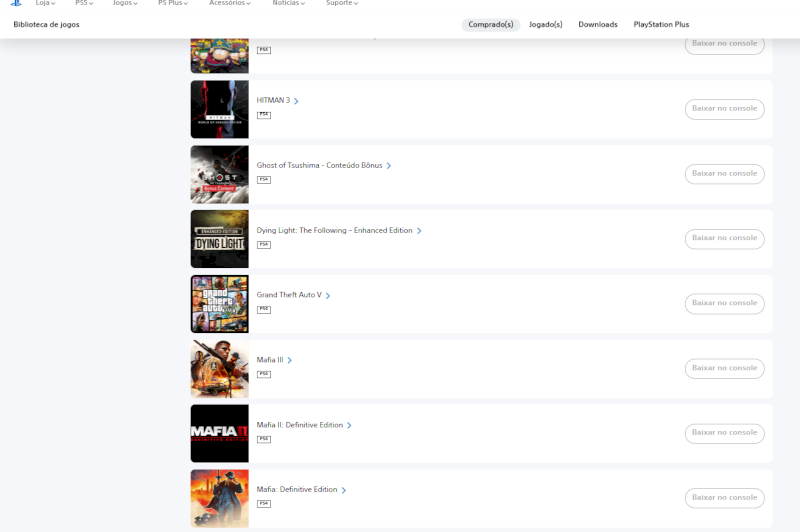Image resolution: width=800 pixels, height=532 pixels.
Task: Open Grand Theft Auto V cover thumbnail
Action: coord(220,304)
